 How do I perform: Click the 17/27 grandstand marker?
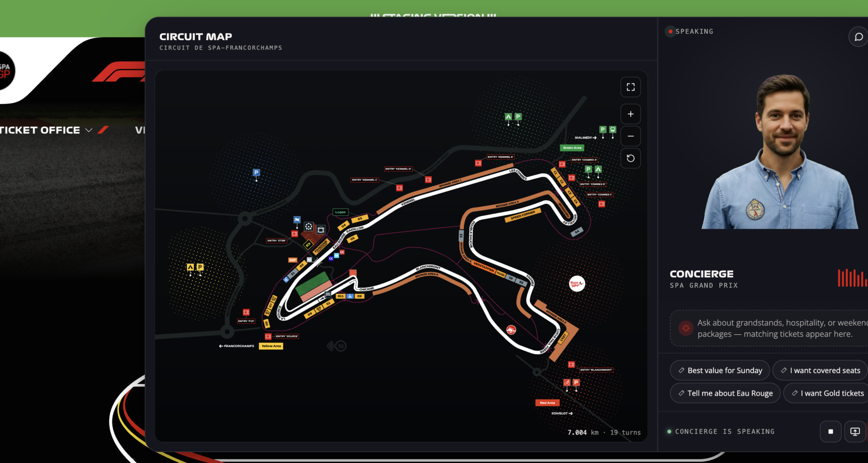pos(563,337)
